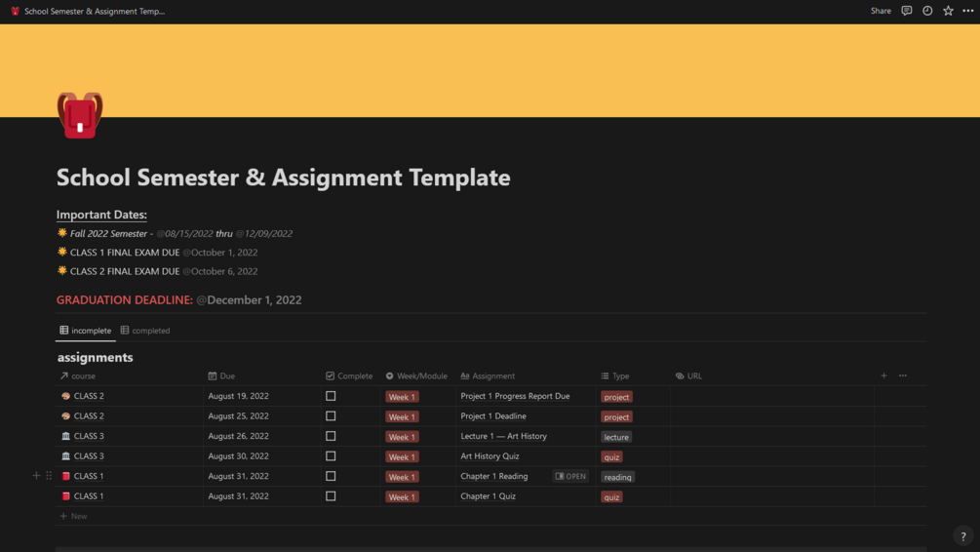Click quiz tag in Art History Quiz row
This screenshot has height=552, width=980.
pyautogui.click(x=611, y=456)
